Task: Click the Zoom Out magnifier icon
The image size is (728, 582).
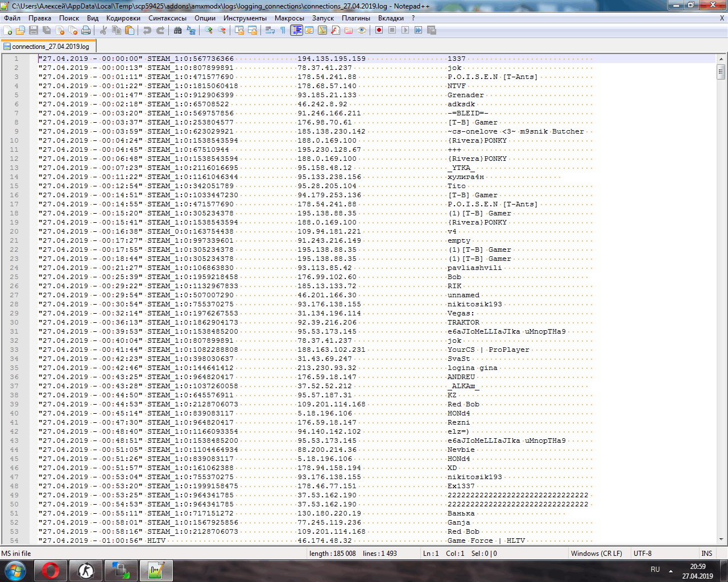Action: [x=222, y=30]
